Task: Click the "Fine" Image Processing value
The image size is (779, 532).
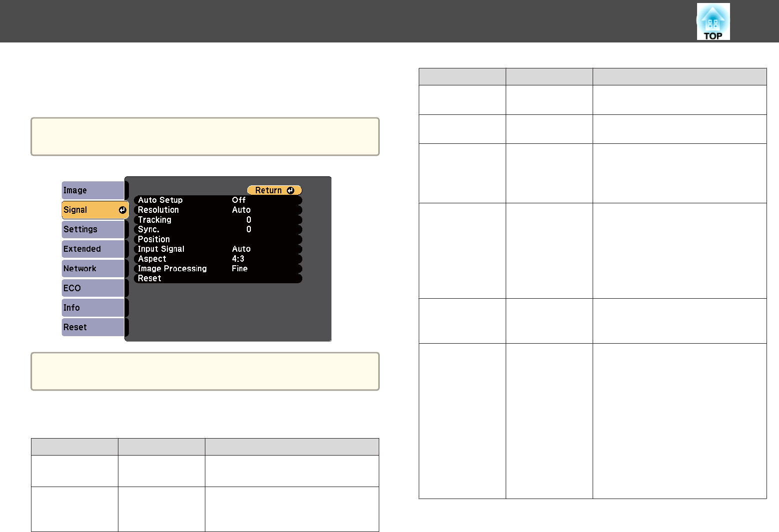Action: (x=240, y=268)
